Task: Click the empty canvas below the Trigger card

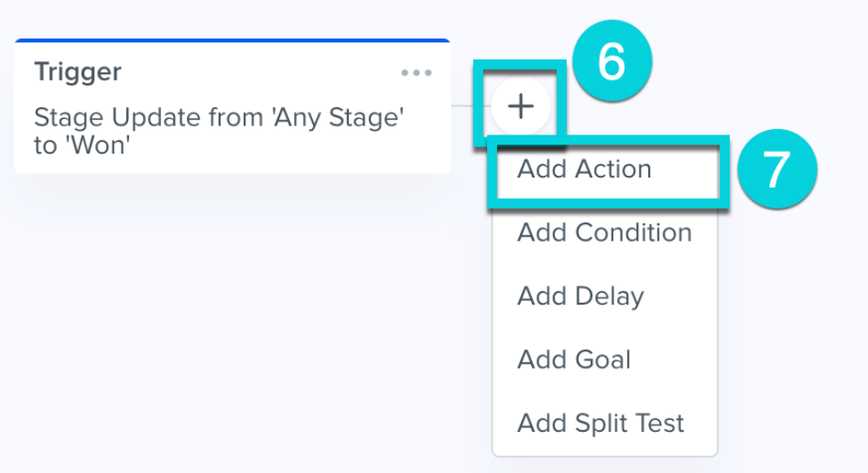Action: pos(229,320)
